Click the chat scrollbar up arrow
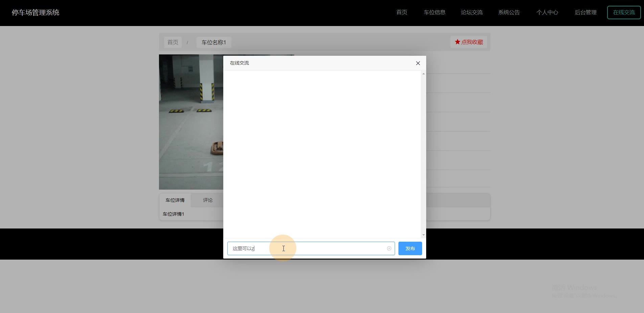The image size is (644, 313). (x=423, y=74)
